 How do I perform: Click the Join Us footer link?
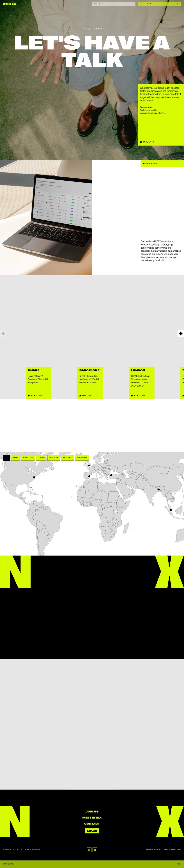[92, 811]
